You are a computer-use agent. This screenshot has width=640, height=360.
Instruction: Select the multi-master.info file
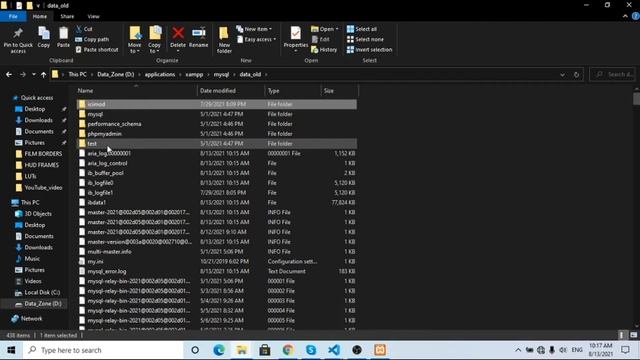(217, 251)
